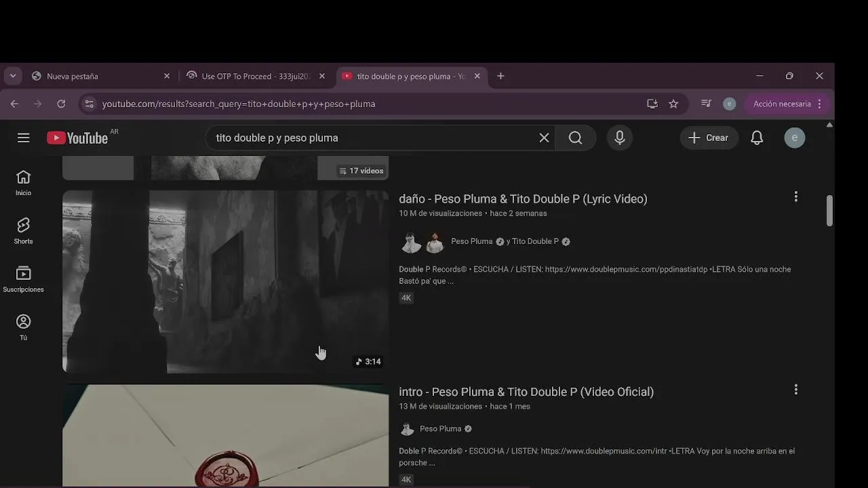Click the Crear button

point(709,138)
